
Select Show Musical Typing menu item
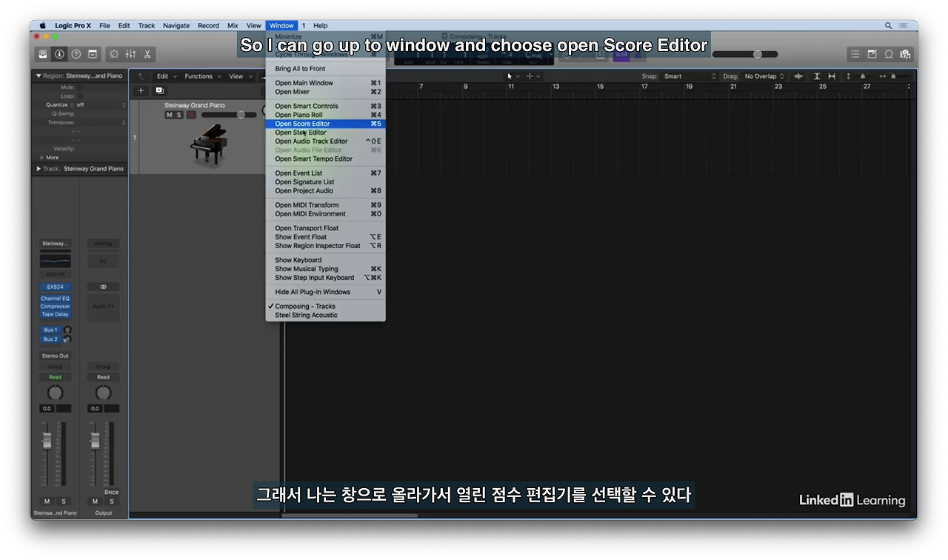pos(325,269)
